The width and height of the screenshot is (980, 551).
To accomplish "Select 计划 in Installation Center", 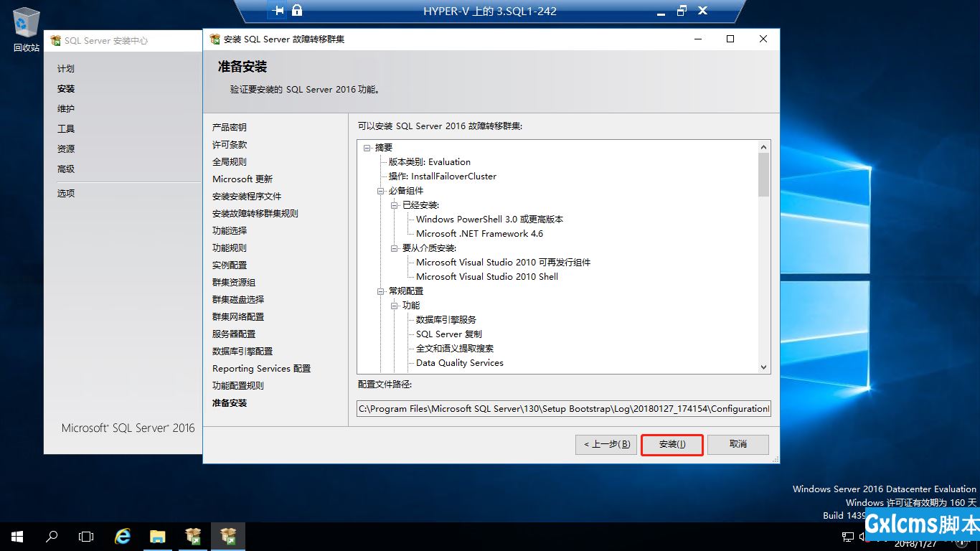I will [66, 69].
